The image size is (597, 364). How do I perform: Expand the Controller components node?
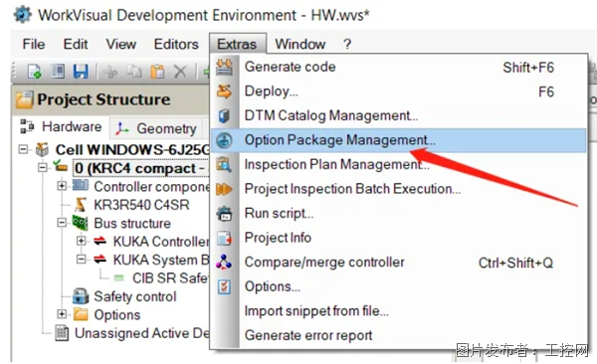(x=62, y=186)
